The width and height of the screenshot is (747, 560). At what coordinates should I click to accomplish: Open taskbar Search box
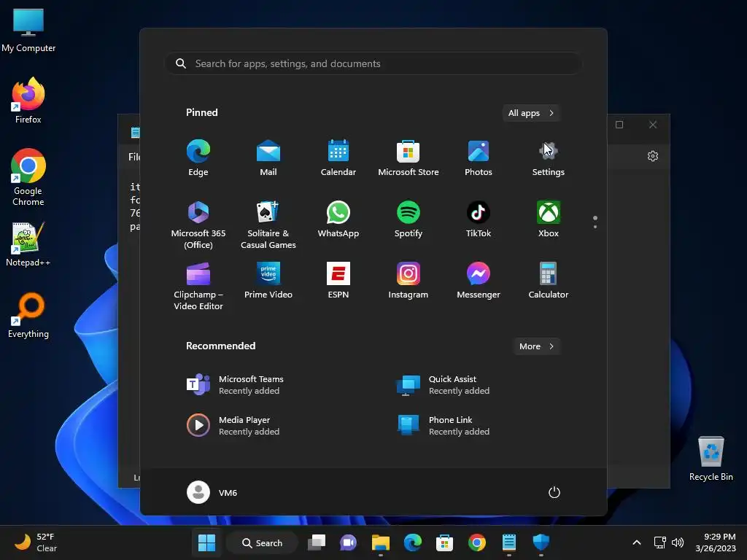pos(262,542)
